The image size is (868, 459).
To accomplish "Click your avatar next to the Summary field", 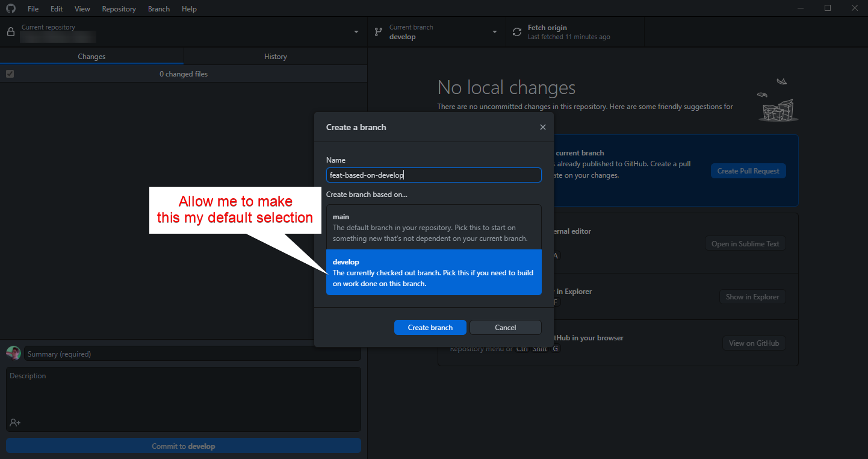I will pyautogui.click(x=13, y=352).
